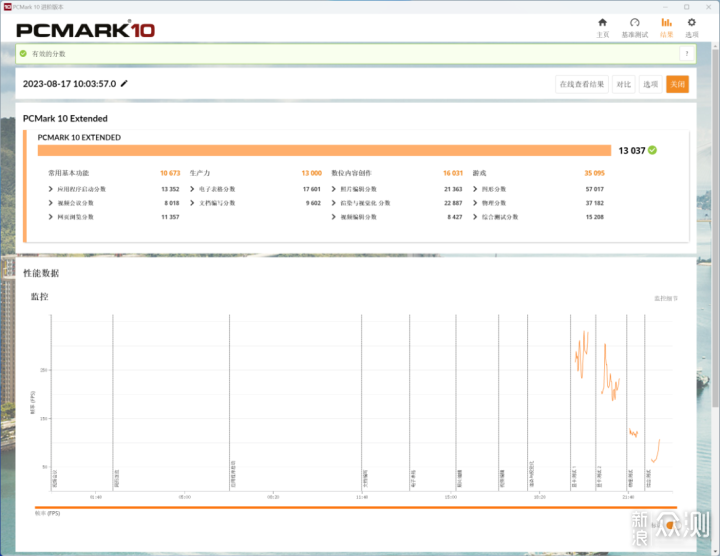Click the 常用基本功能 score 10 673
The image size is (720, 556).
pyautogui.click(x=170, y=173)
